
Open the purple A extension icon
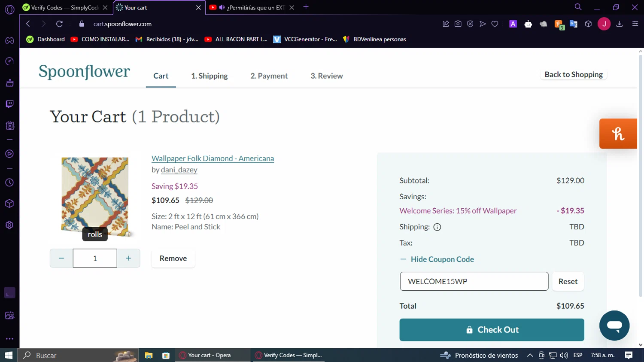pos(513,24)
